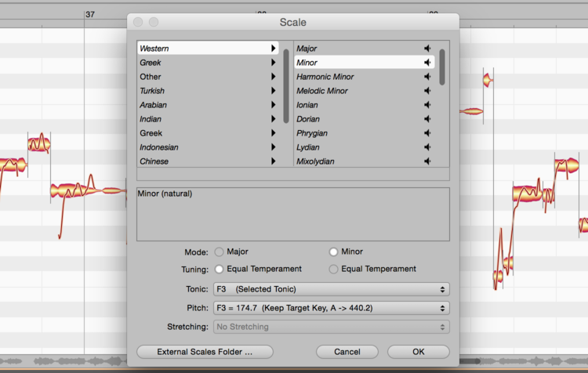This screenshot has height=373, width=588.
Task: Play the Harmonic Minor scale speaker icon
Action: (x=427, y=77)
